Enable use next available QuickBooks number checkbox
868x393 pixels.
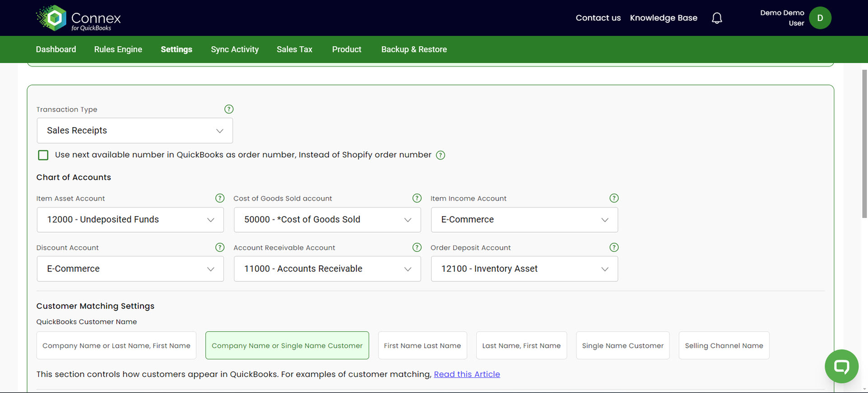(x=43, y=155)
